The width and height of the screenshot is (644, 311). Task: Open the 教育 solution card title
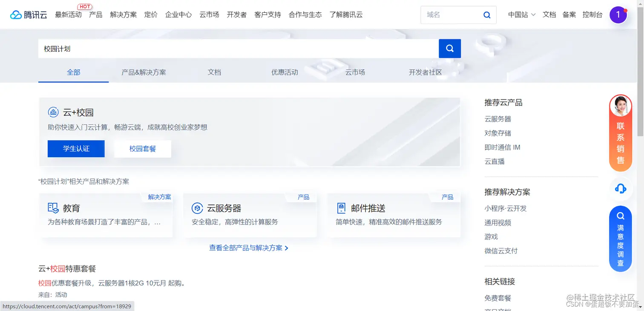pos(72,208)
